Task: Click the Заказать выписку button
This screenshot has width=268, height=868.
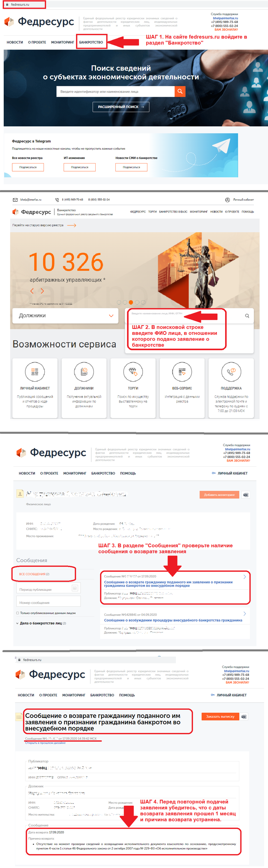Action: [x=220, y=716]
